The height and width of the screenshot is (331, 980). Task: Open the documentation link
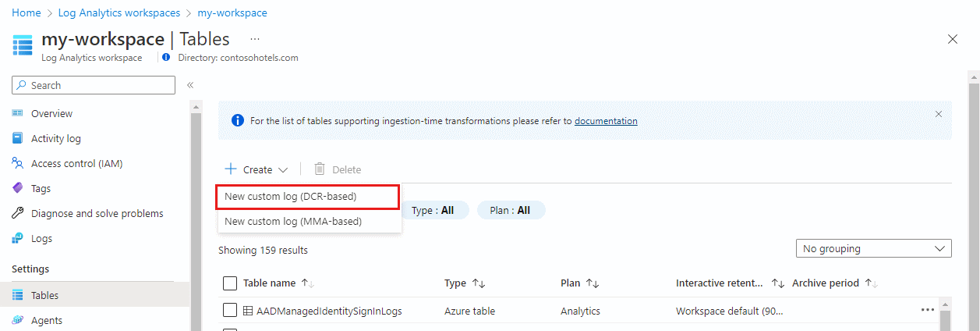coord(606,121)
